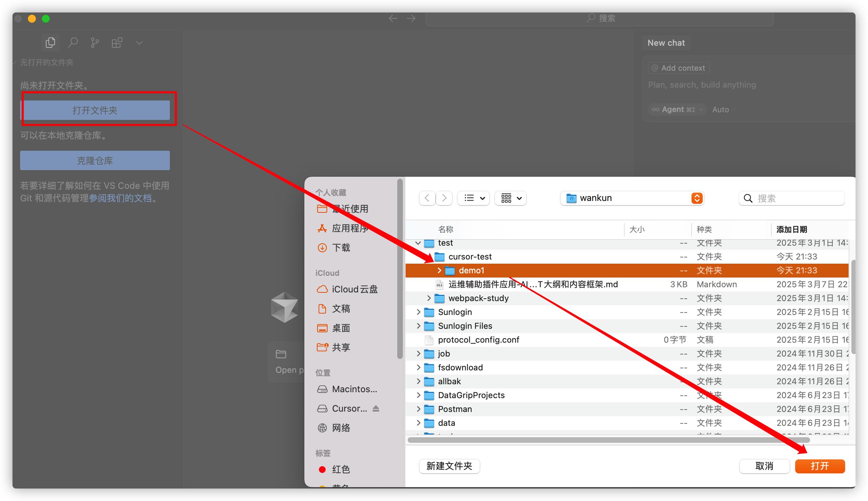The height and width of the screenshot is (501, 868).
Task: Eject the Cursor disk in the sidebar
Action: pos(376,408)
